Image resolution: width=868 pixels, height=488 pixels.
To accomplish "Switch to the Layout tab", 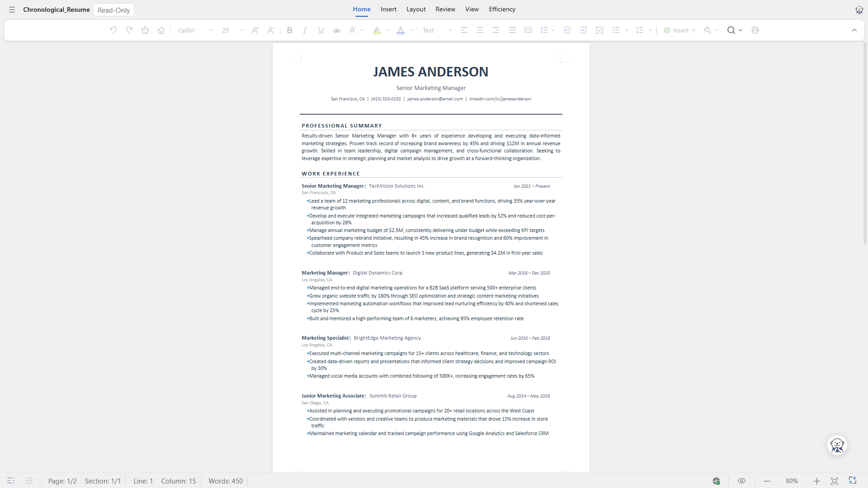I will [x=416, y=9].
